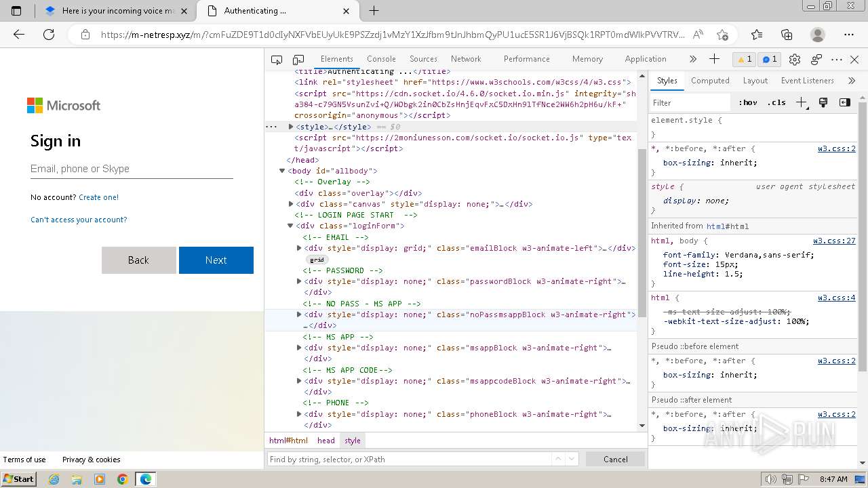Open the Performance tab
The height and width of the screenshot is (488, 868).
click(527, 59)
